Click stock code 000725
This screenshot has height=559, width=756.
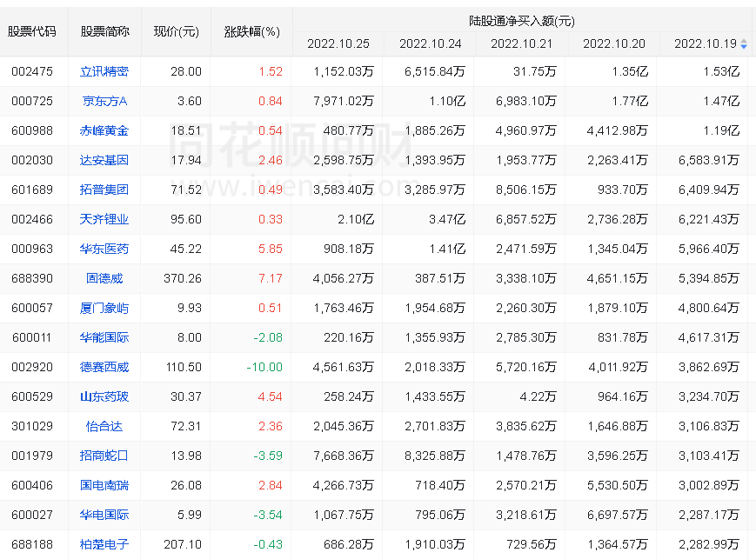point(32,101)
